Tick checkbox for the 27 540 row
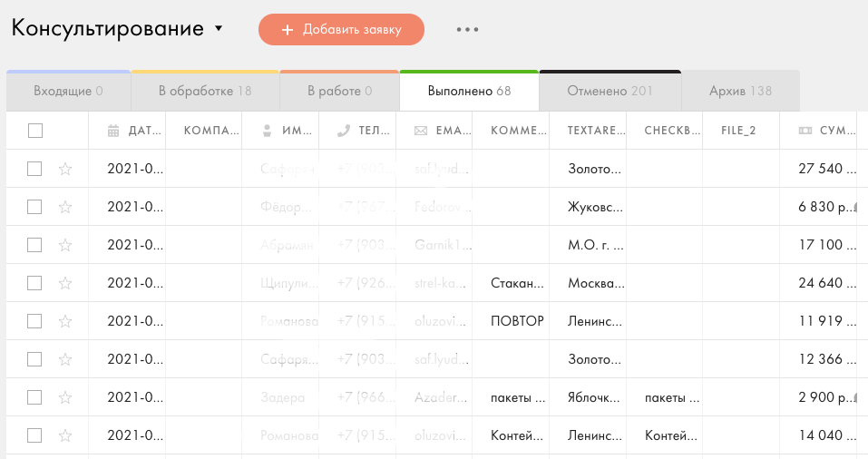The image size is (868, 459). (34, 169)
